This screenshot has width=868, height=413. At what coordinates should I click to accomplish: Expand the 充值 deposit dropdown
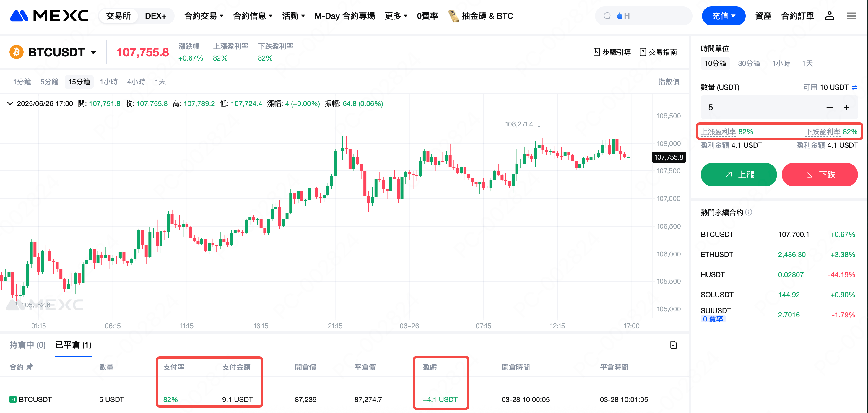(724, 16)
